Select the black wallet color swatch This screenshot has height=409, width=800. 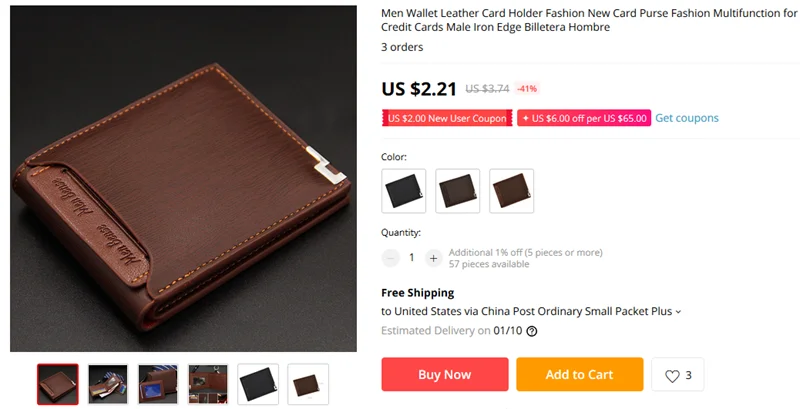404,191
